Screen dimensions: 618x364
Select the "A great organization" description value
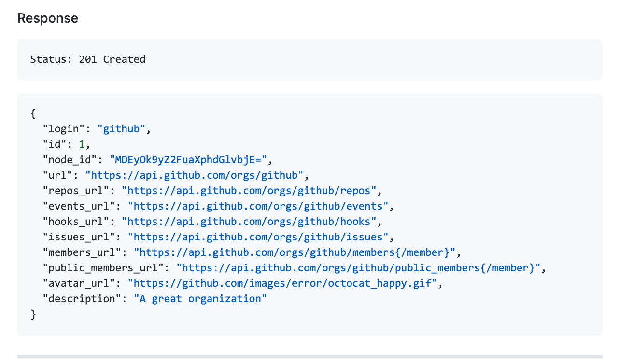(200, 299)
